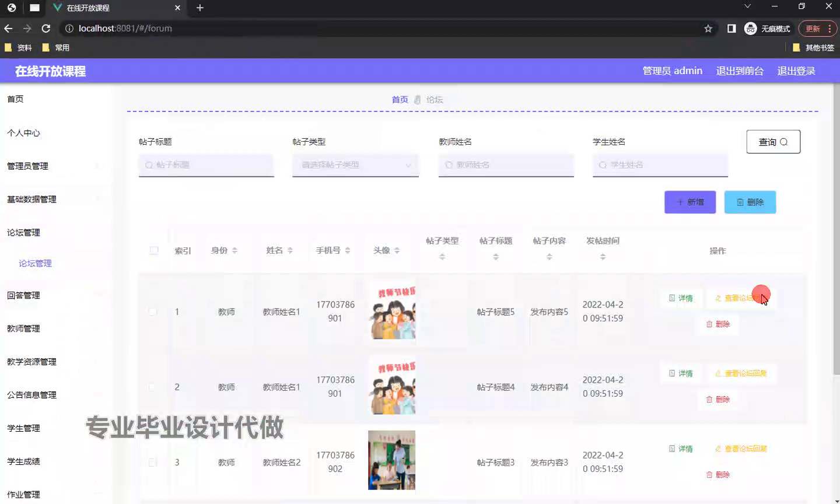This screenshot has height=504, width=840.
Task: Open the tab search chevron in title bar
Action: (x=747, y=6)
